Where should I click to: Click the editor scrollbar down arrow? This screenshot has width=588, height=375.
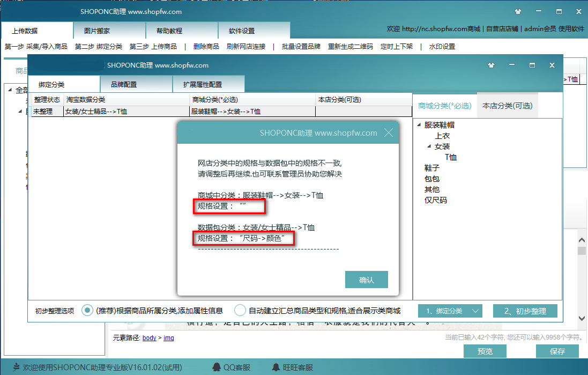582,318
